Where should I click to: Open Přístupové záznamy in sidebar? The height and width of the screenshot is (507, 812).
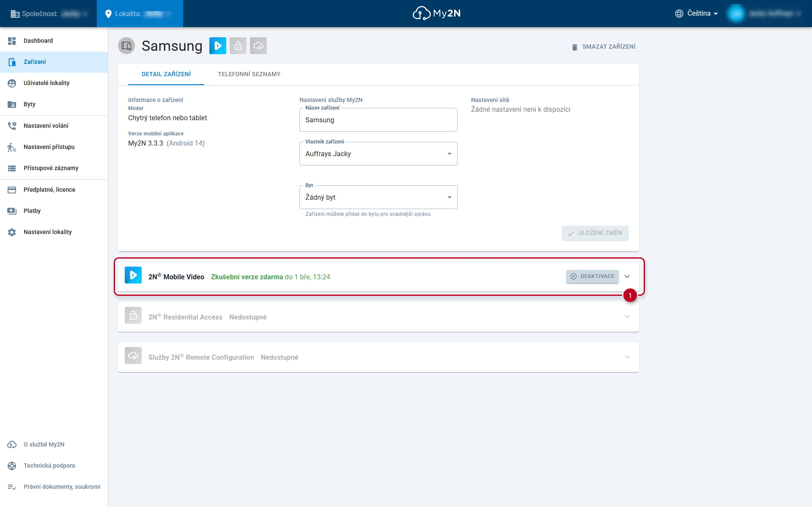pos(54,168)
